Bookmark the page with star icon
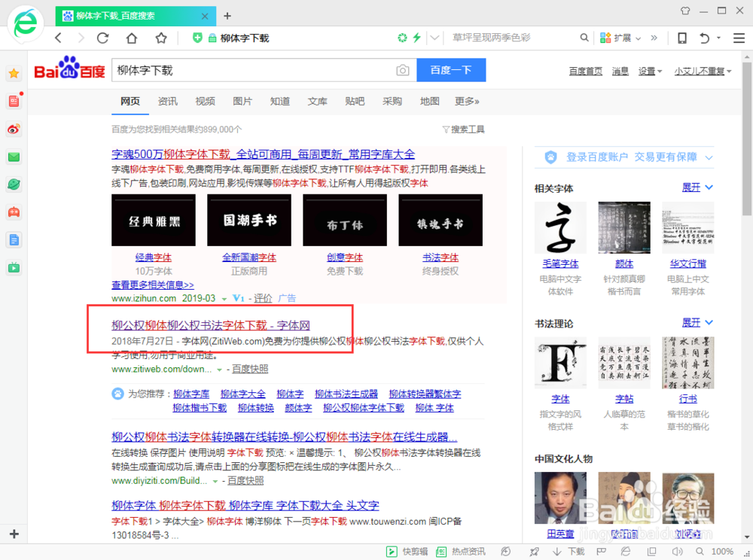This screenshot has height=560, width=753. tap(161, 38)
